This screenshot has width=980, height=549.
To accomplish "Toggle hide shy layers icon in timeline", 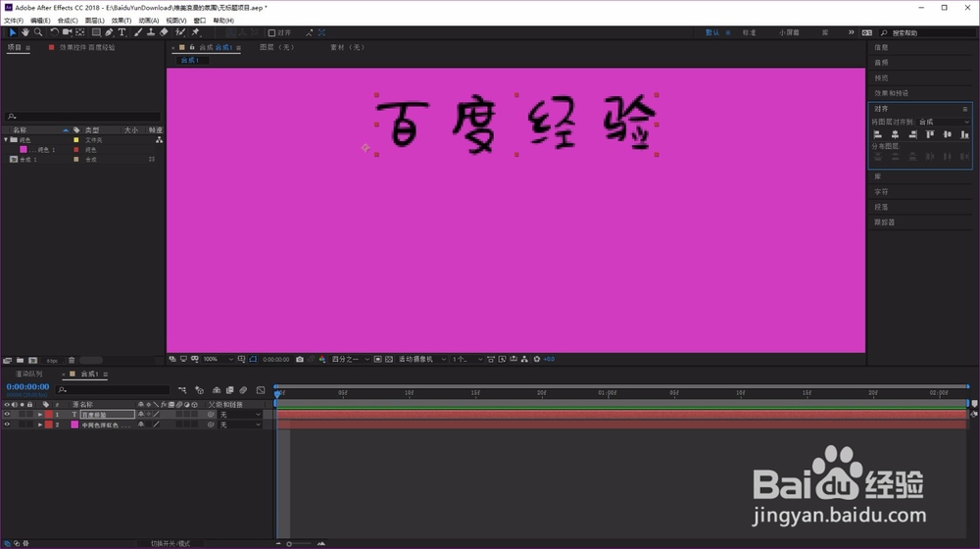I will 217,390.
